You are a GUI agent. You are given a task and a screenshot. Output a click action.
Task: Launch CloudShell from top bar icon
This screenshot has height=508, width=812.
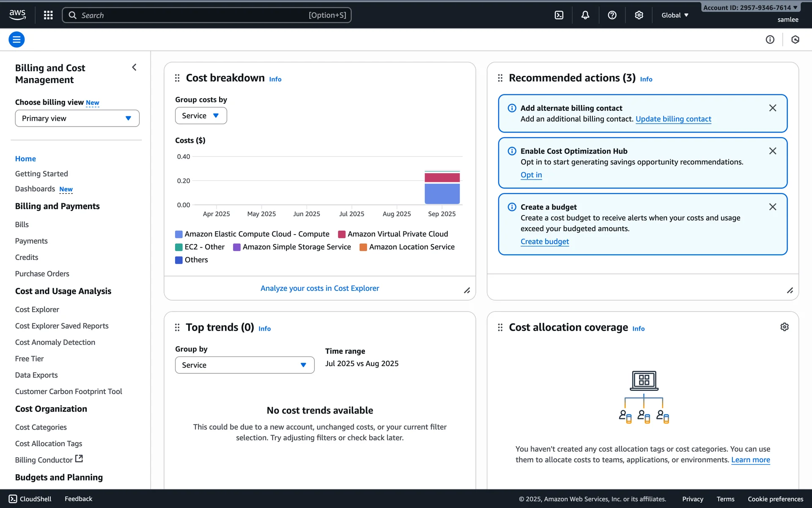tap(559, 15)
